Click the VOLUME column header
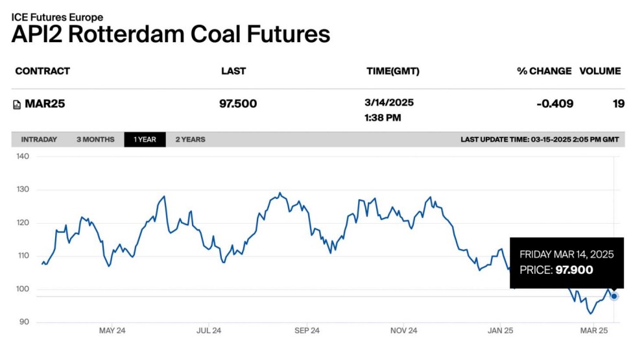This screenshot has height=347, width=644. [600, 71]
